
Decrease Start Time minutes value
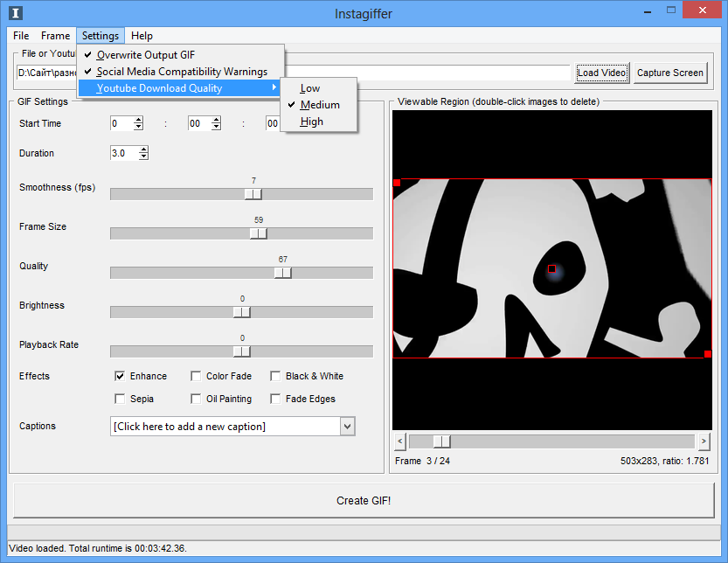(217, 127)
